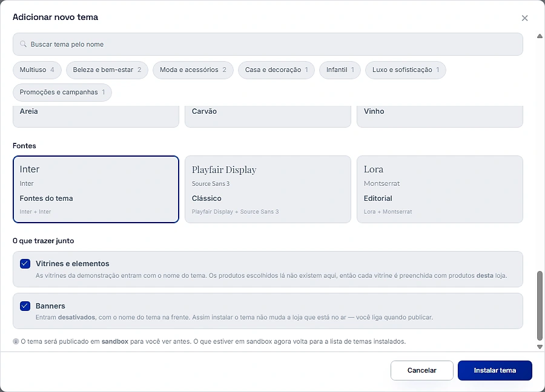Screen dimensions: 545x392
Task: Uncheck Vitrines e elementos checkbox
Action: coord(25,264)
